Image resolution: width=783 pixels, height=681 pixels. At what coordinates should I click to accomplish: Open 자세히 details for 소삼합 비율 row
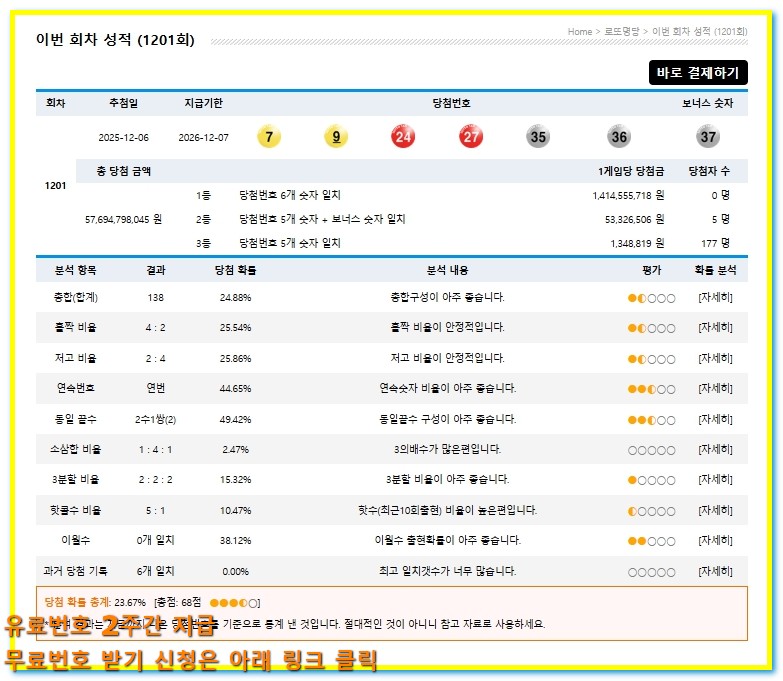(x=715, y=449)
